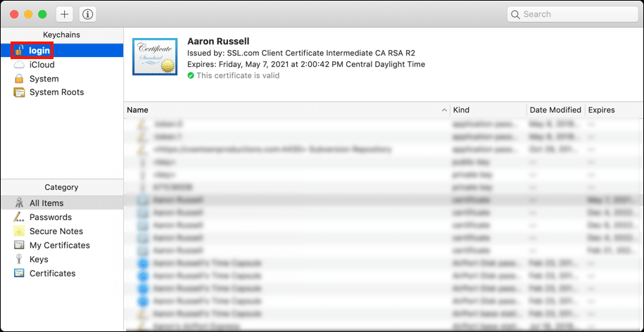This screenshot has height=332, width=644.
Task: Click the info toolbar button
Action: coord(88,14)
